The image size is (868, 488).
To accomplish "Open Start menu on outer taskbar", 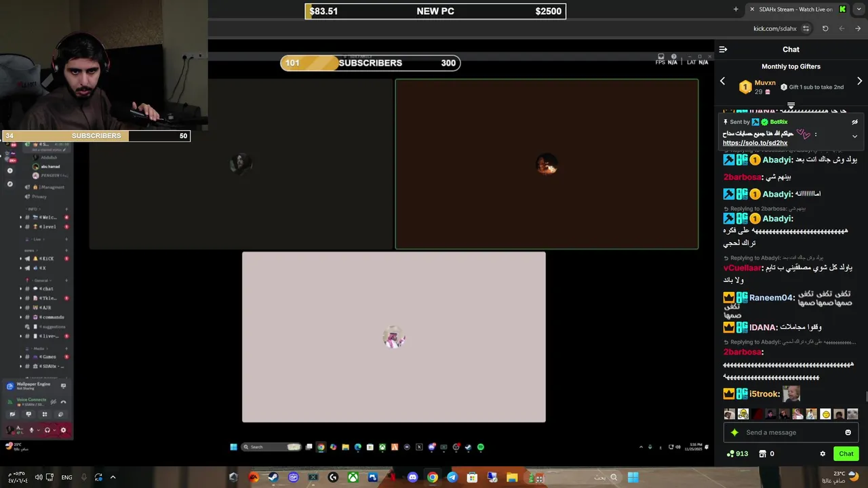I will [x=633, y=477].
